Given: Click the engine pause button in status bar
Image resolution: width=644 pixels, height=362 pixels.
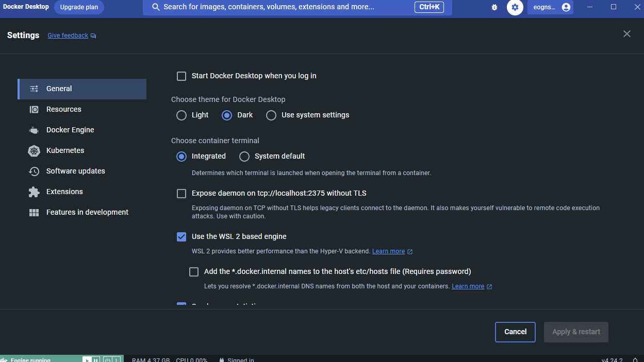Looking at the screenshot, I should pos(95,360).
